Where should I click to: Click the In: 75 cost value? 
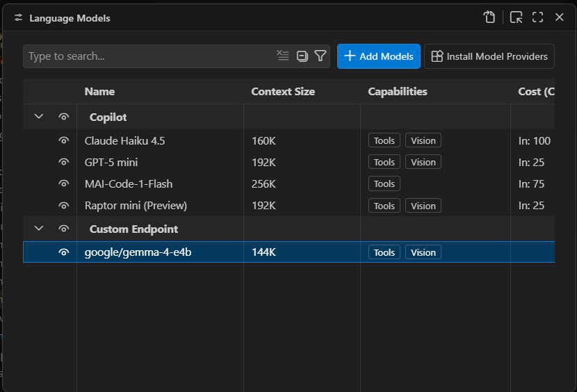tap(531, 183)
